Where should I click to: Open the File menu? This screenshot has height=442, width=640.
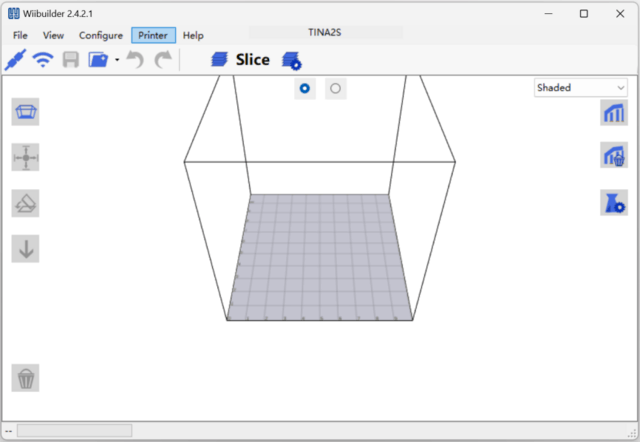[x=20, y=36]
